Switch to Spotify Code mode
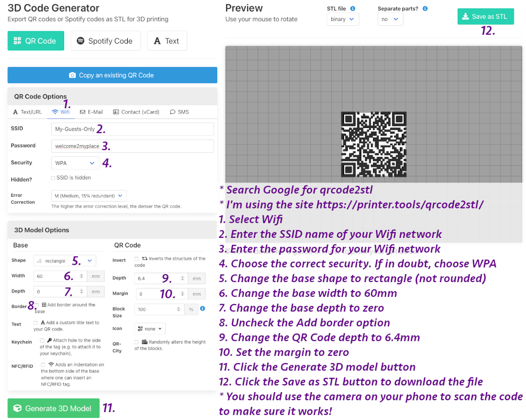The image size is (526, 420). pos(106,41)
